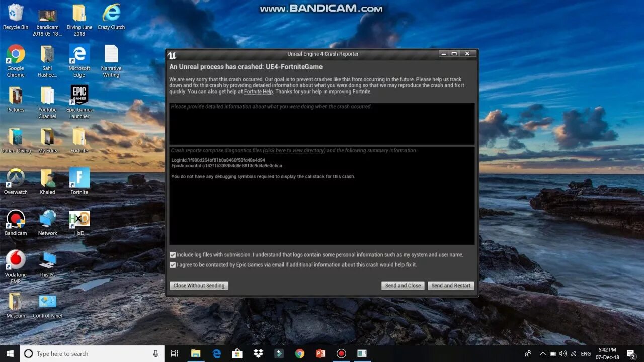
Task: Open the Pictures desktop folder
Action: tap(16, 99)
